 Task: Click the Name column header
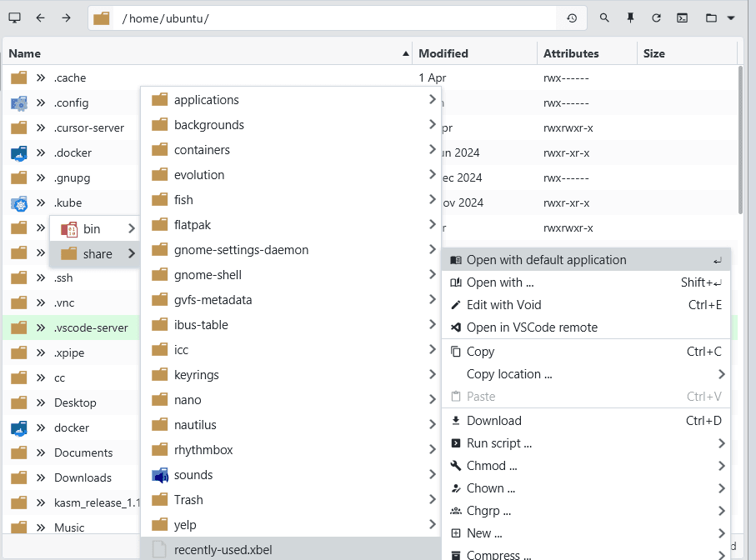click(25, 53)
